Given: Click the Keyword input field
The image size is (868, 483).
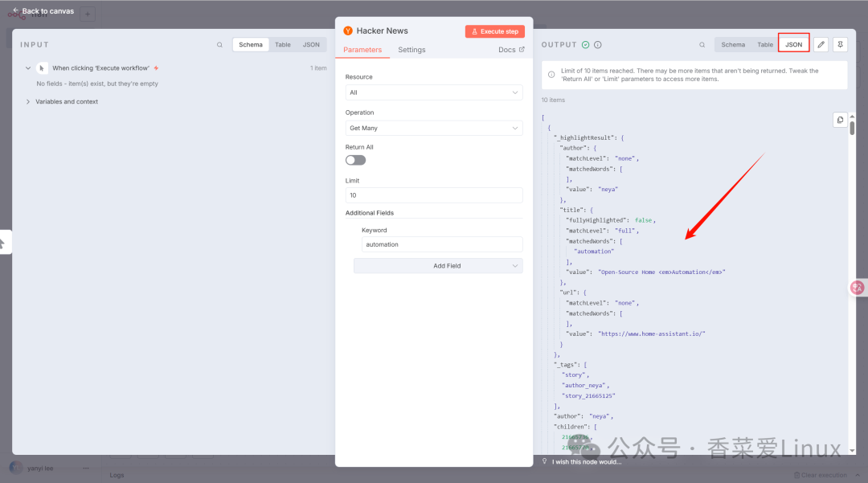Looking at the screenshot, I should tap(442, 244).
